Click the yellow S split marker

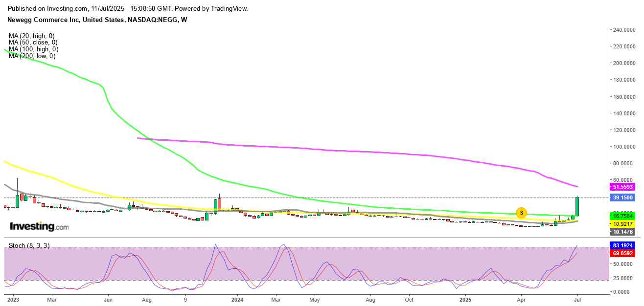pos(522,213)
